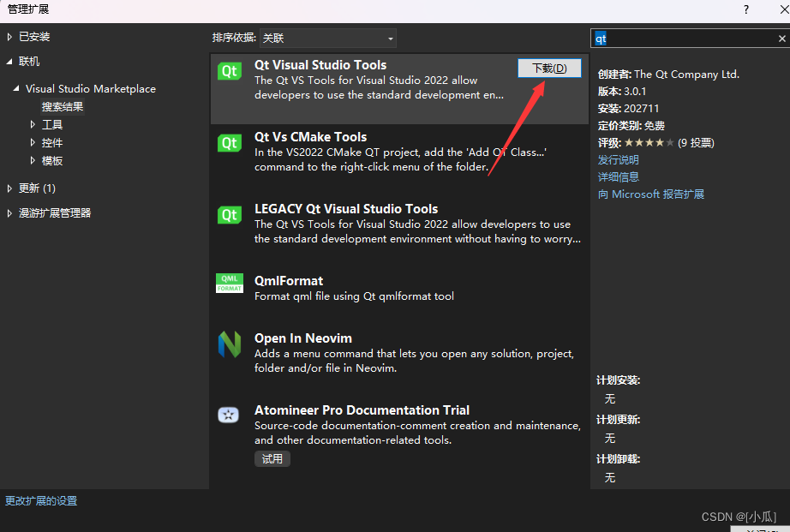Screen dimensions: 790x532
Task: Click the 更新 (1) tree label
Action: (x=38, y=188)
